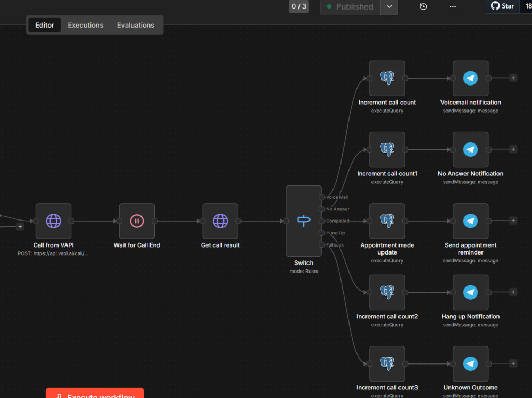Open the Call from VAPI HTTP node
Image resolution: width=532 pixels, height=398 pixels.
pyautogui.click(x=53, y=221)
